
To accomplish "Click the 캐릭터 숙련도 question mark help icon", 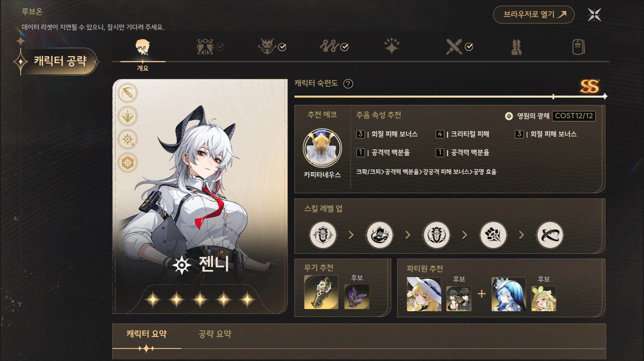I will [348, 84].
